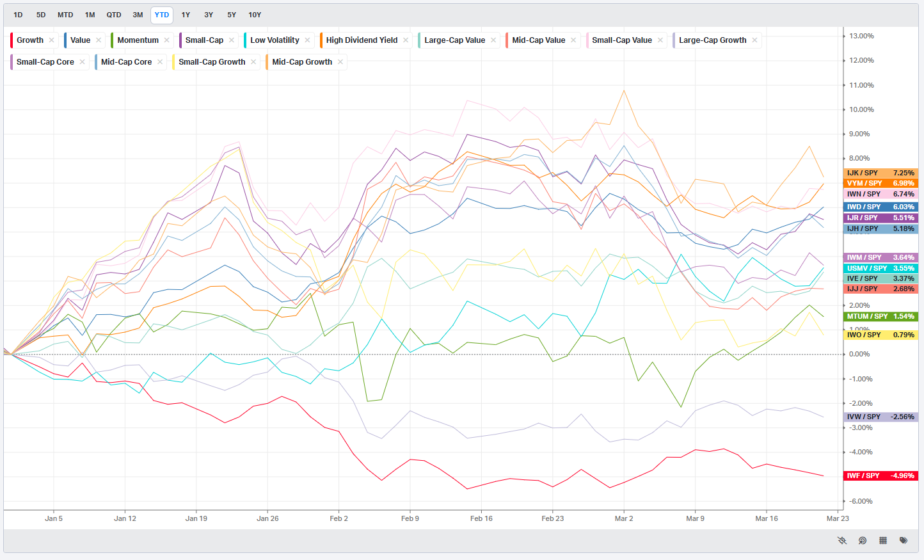This screenshot has width=924, height=560.
Task: Remove the Small-Cap series chip
Action: click(x=232, y=40)
